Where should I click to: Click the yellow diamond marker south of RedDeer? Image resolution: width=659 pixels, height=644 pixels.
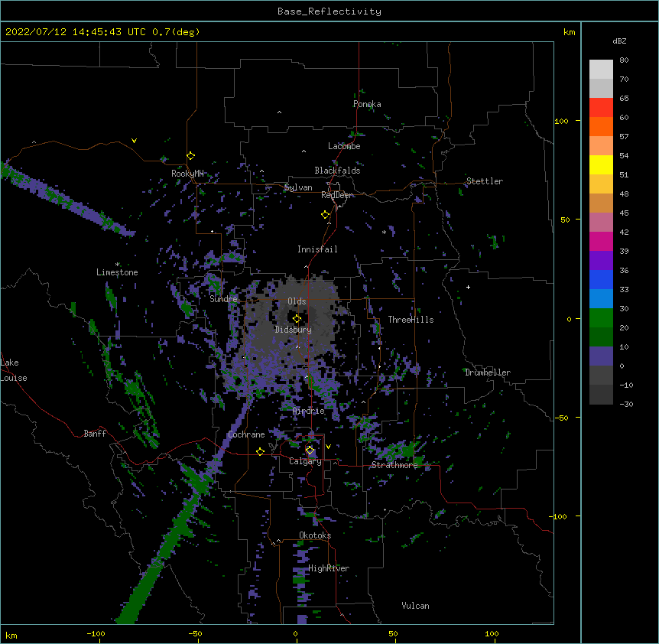coord(325,215)
